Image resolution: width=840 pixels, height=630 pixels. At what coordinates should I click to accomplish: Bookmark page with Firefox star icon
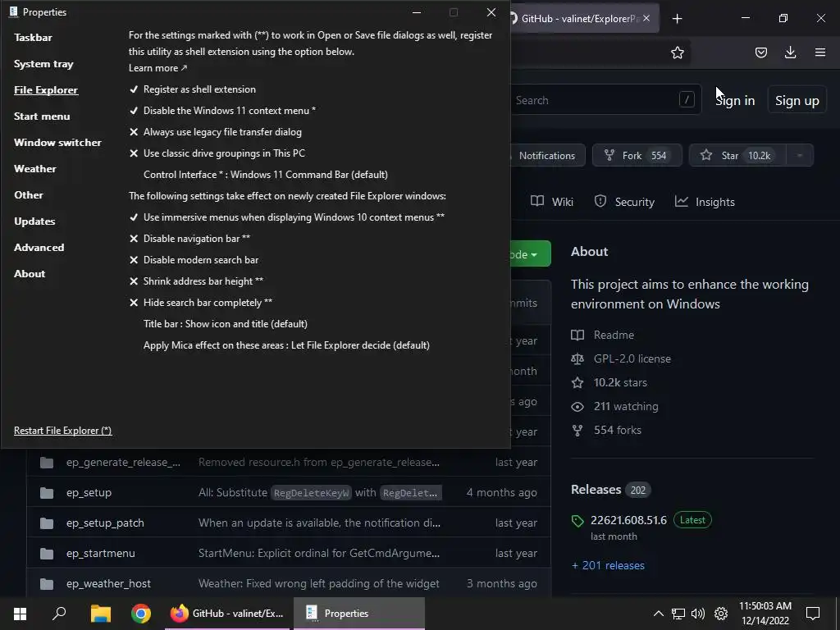point(677,52)
